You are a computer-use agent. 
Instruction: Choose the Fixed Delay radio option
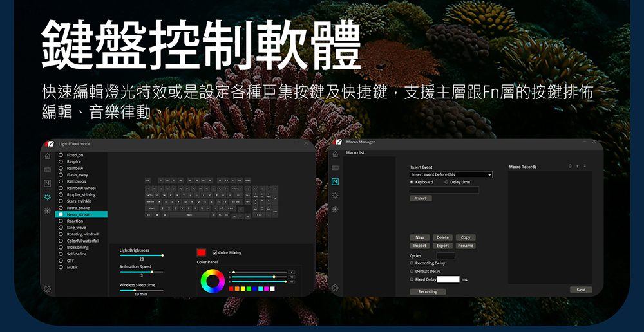coord(412,279)
